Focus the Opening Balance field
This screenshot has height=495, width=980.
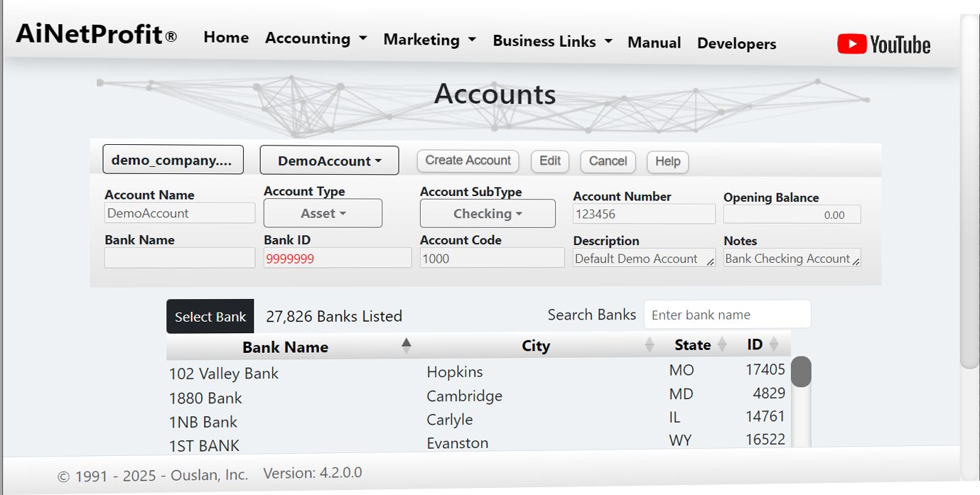pyautogui.click(x=792, y=214)
